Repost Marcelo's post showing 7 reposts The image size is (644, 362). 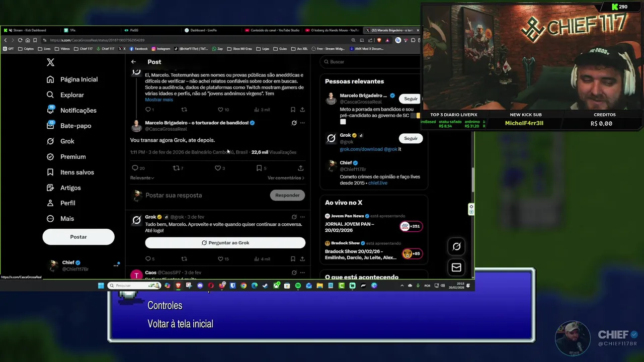pyautogui.click(x=178, y=168)
